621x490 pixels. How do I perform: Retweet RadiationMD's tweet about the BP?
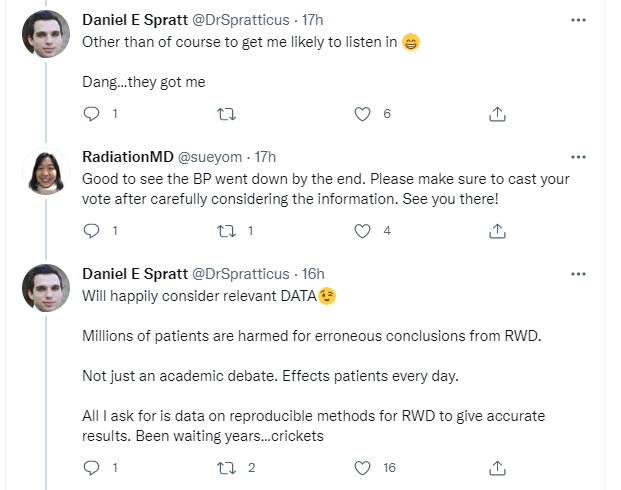tap(227, 231)
